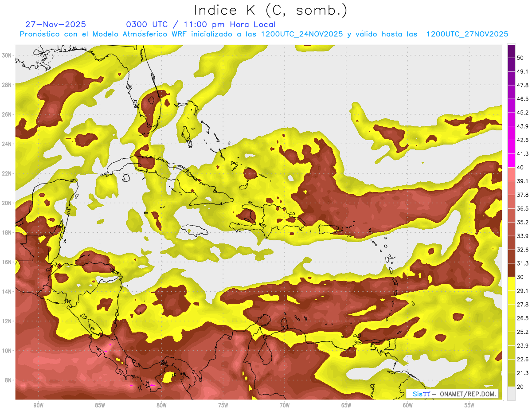Click the color scale value 31.3
This screenshot has height=411, width=532.
point(523,263)
